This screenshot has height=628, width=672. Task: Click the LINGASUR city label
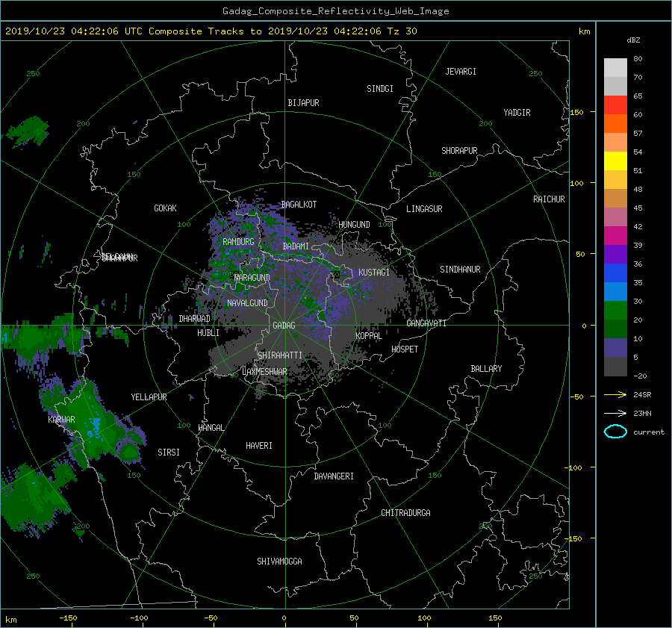pyautogui.click(x=424, y=209)
